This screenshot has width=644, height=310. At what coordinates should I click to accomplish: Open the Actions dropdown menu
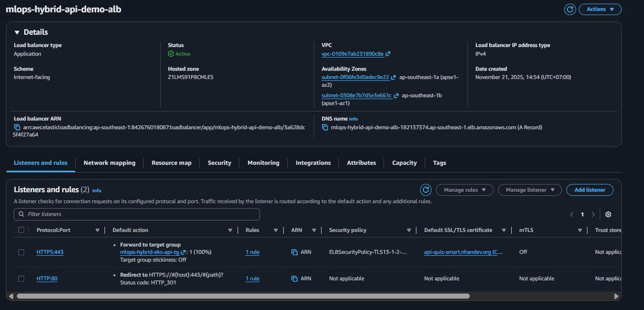pos(600,9)
